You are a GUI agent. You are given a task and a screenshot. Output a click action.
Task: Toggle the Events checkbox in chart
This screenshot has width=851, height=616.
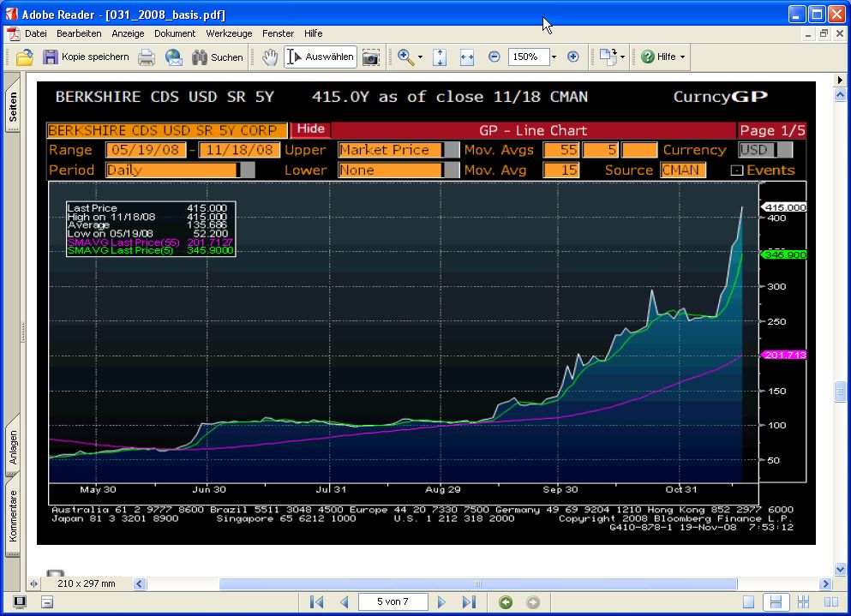(x=736, y=170)
